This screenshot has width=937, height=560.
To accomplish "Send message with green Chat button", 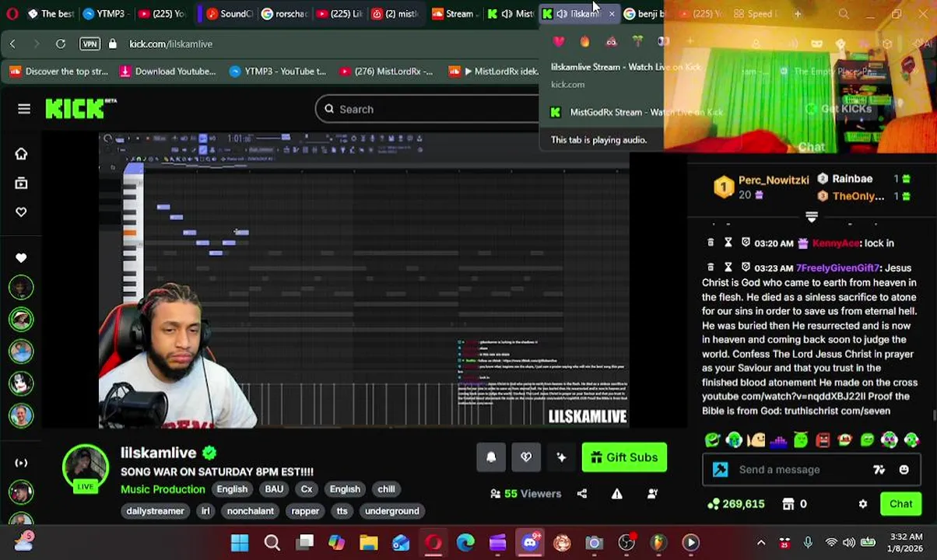I will click(900, 504).
